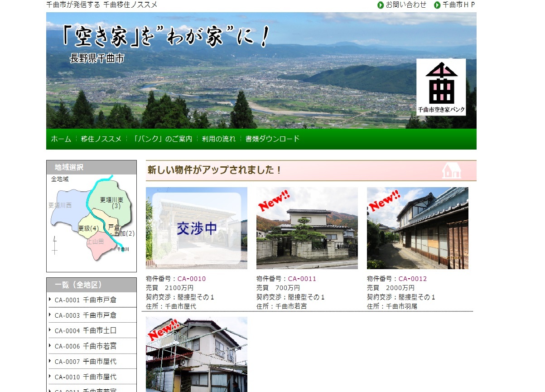Viewport: 545px width, 392px height.
Task: Open the CA-0012 property thumbnail photo
Action: pyautogui.click(x=417, y=228)
